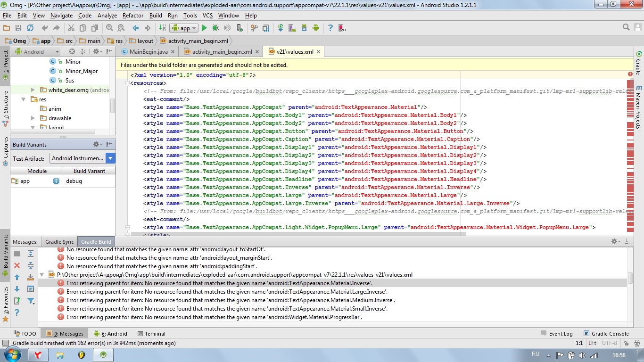Viewport: 644px width, 362px height.
Task: Open the AVD Manager icon
Action: click(x=292, y=28)
